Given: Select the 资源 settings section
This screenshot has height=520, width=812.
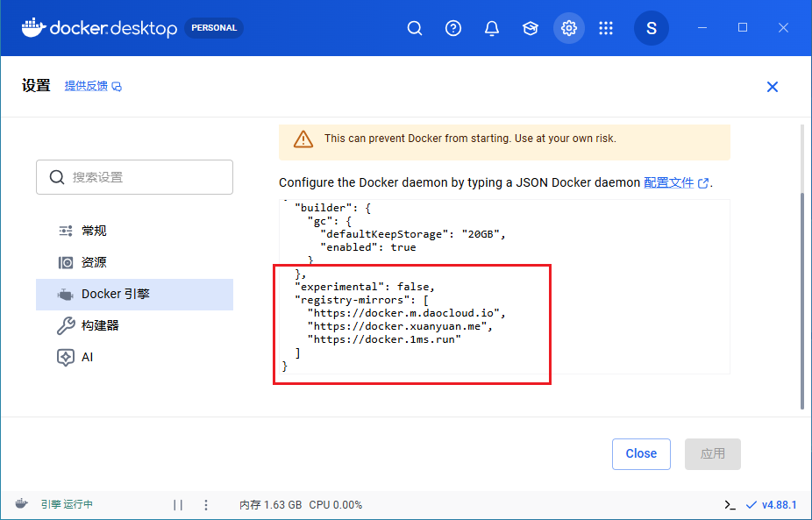Looking at the screenshot, I should point(135,262).
